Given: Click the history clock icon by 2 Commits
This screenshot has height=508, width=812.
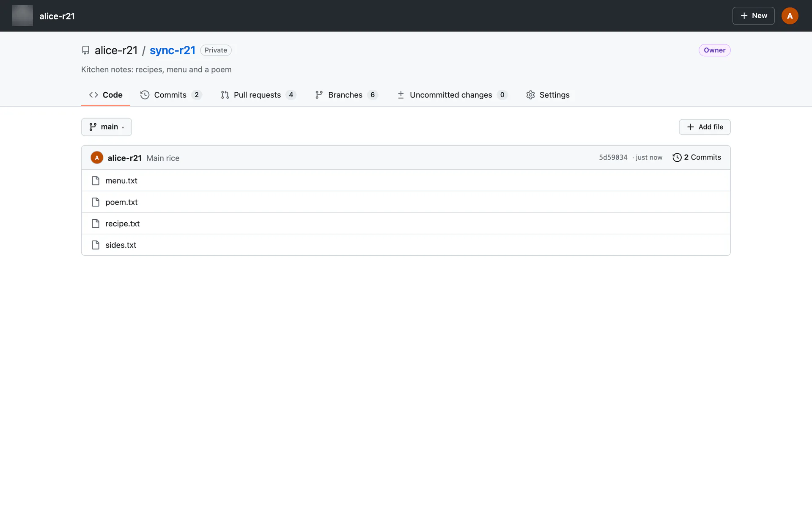Looking at the screenshot, I should click(x=677, y=157).
